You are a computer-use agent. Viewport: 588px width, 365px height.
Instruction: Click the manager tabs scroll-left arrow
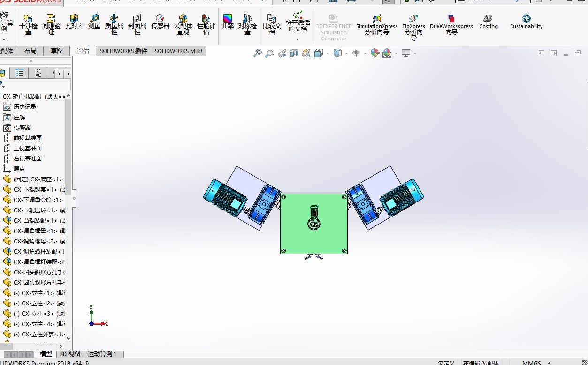[x=60, y=74]
